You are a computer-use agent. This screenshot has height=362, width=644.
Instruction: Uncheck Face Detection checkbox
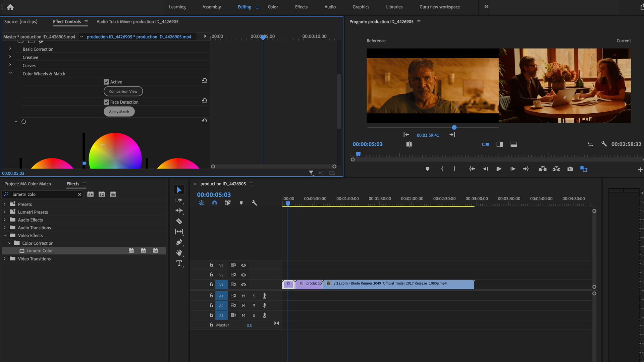pos(106,102)
